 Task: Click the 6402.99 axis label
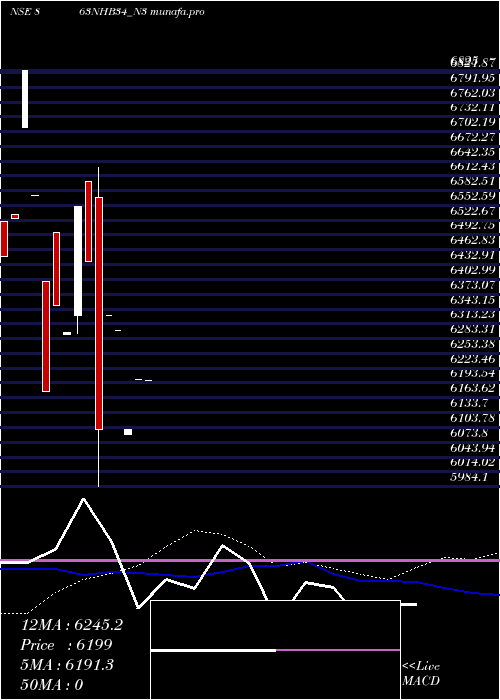(472, 270)
